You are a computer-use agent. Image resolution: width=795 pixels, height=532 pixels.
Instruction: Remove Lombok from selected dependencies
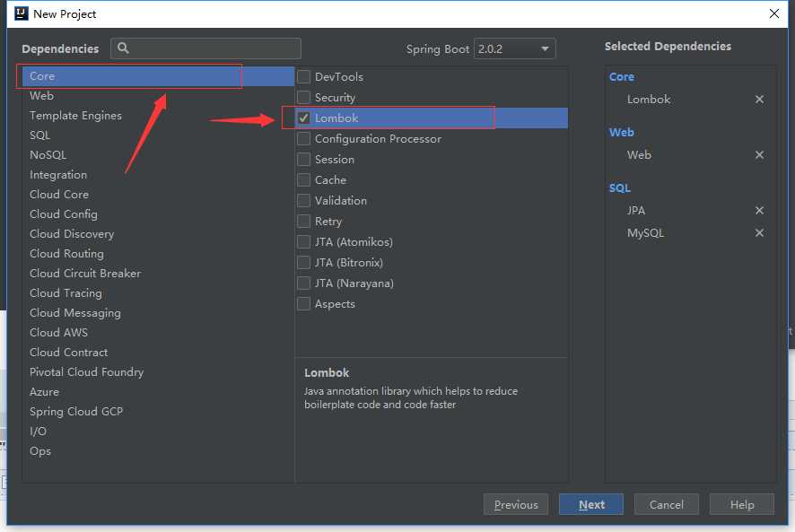(x=759, y=100)
